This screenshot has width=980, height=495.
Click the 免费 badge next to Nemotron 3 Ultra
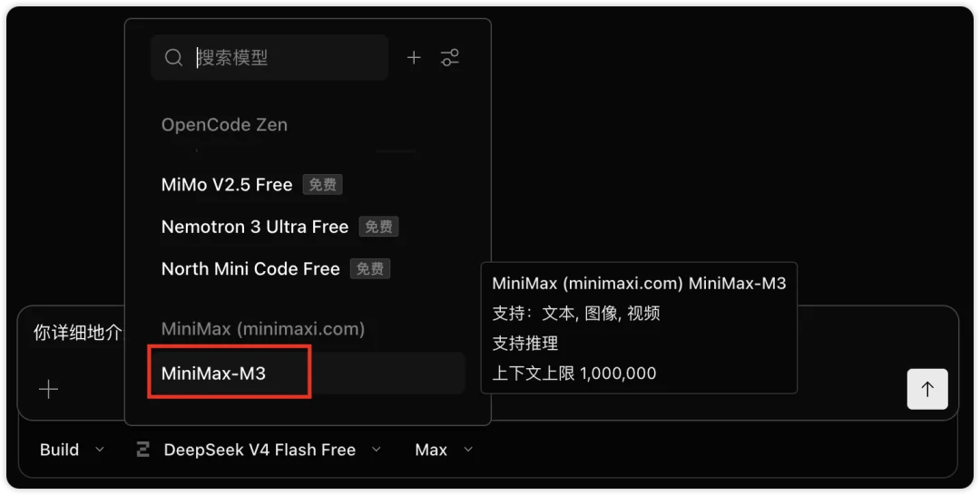(378, 227)
